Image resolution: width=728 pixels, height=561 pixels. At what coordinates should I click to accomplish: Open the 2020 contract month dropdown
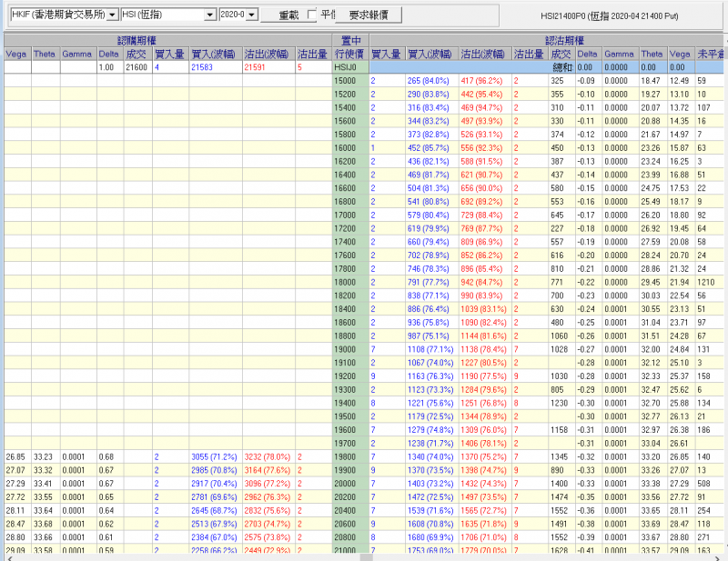coord(252,15)
